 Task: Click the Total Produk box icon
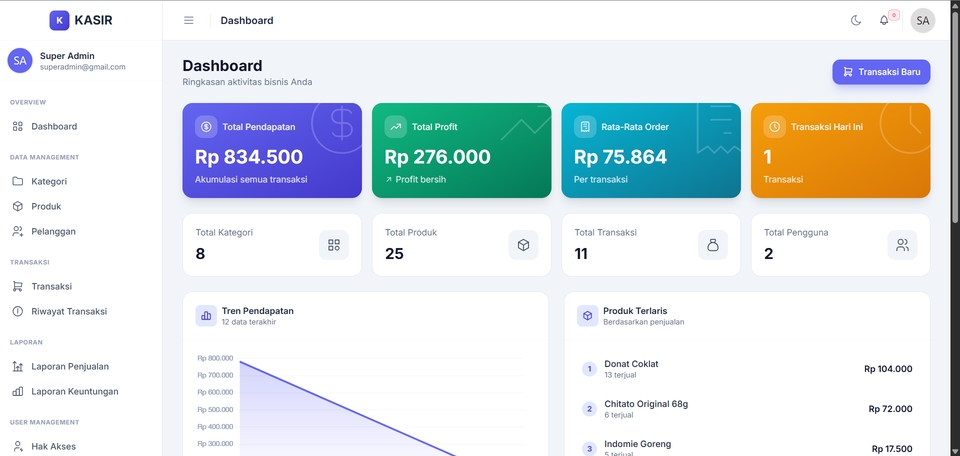[x=523, y=245]
